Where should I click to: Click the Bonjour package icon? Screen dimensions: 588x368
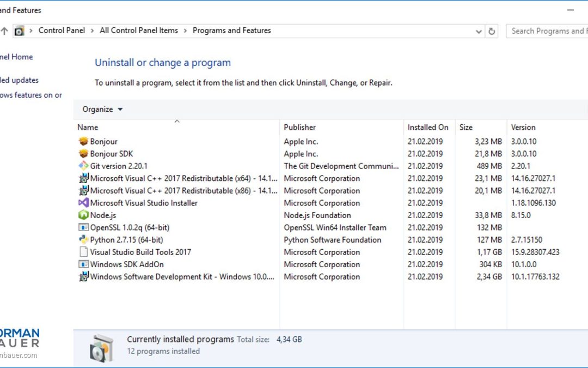coord(83,141)
